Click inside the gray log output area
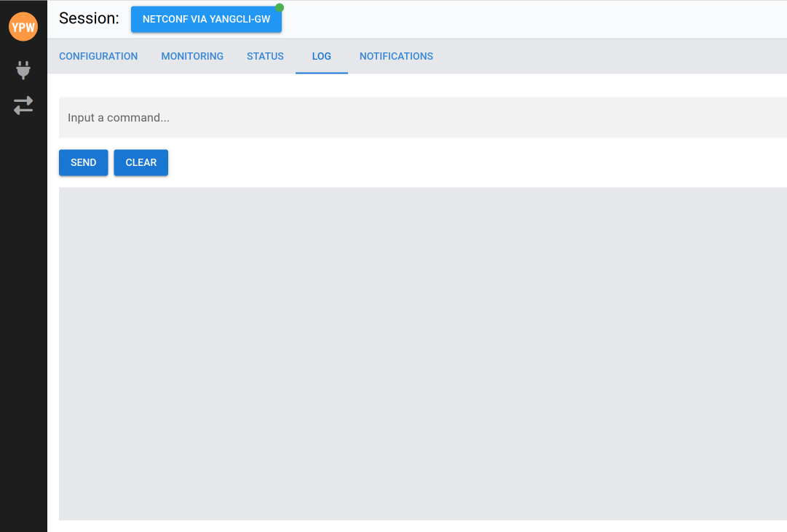Image resolution: width=787 pixels, height=532 pixels. 422,353
